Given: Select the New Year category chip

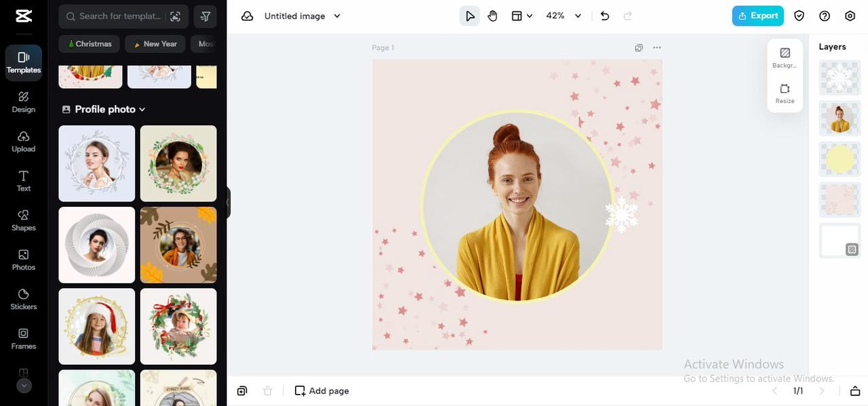Looking at the screenshot, I should coord(155,44).
